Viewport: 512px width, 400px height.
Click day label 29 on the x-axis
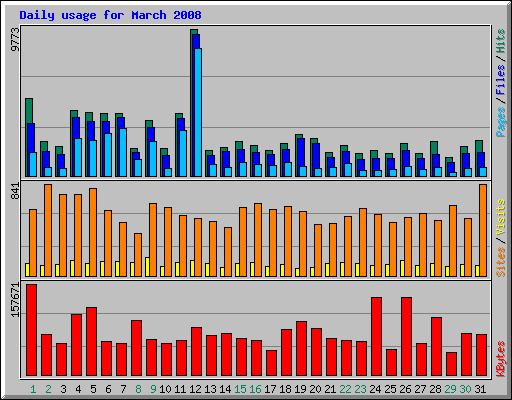tap(450, 389)
